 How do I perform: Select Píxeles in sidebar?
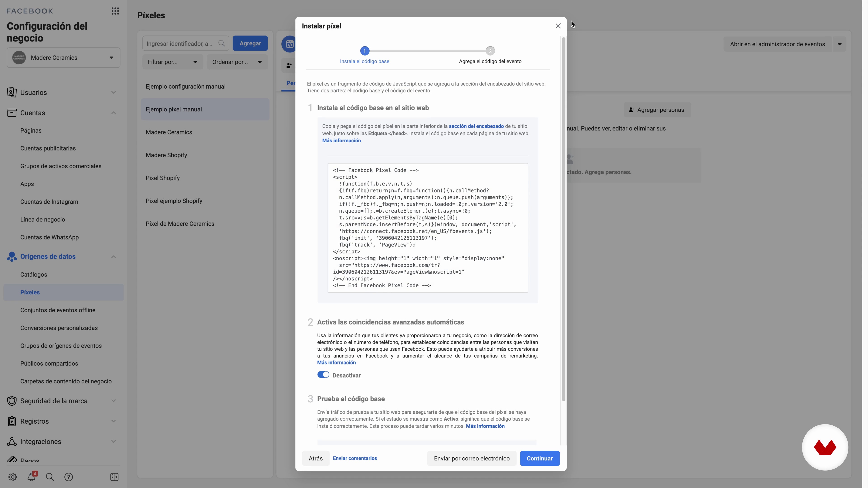coord(63,292)
